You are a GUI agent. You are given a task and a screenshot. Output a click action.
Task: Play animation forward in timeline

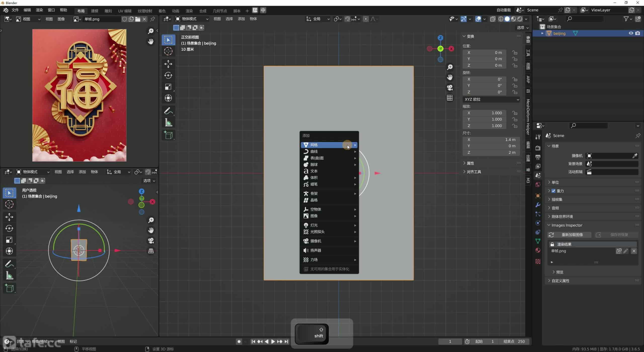pyautogui.click(x=273, y=342)
